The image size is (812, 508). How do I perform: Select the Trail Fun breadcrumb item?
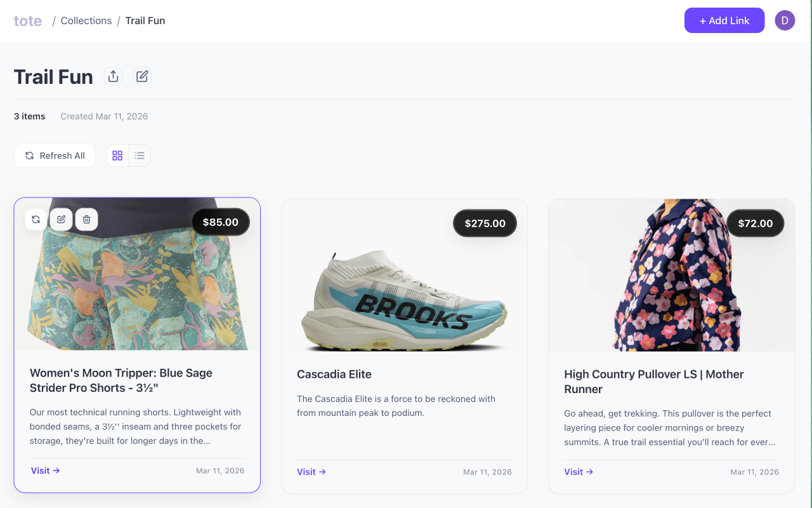pos(145,20)
